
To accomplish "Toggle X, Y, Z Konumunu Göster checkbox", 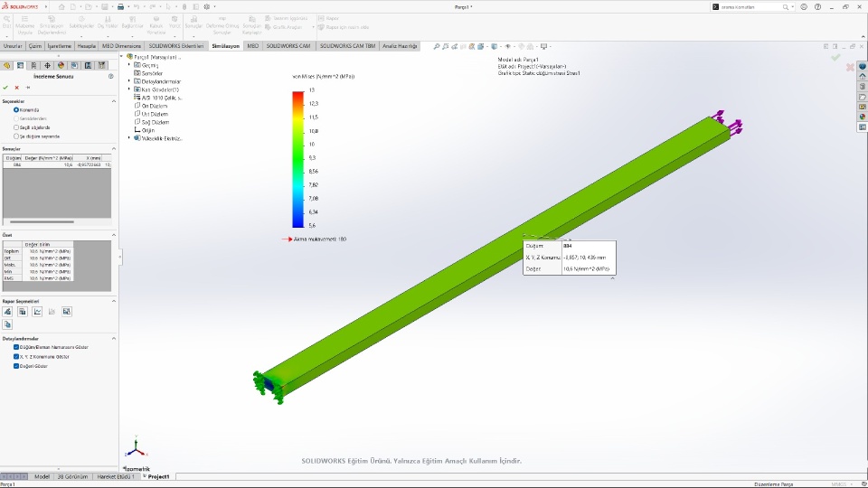I will point(16,357).
